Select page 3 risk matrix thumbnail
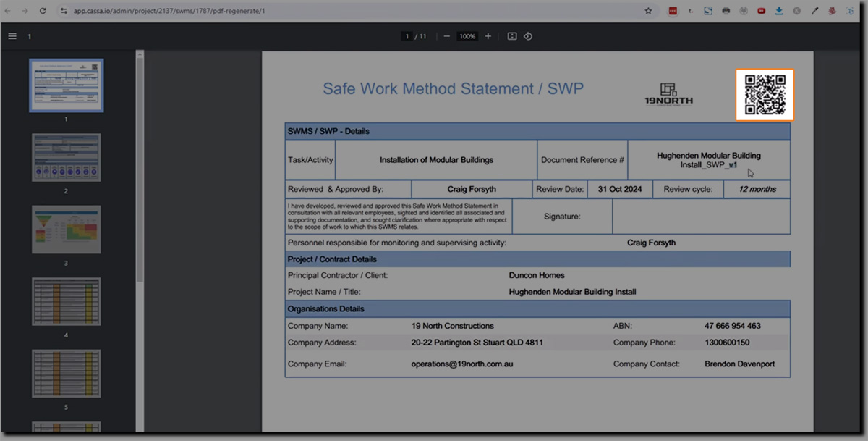Screen dimensions: 868x441 (x=66, y=230)
